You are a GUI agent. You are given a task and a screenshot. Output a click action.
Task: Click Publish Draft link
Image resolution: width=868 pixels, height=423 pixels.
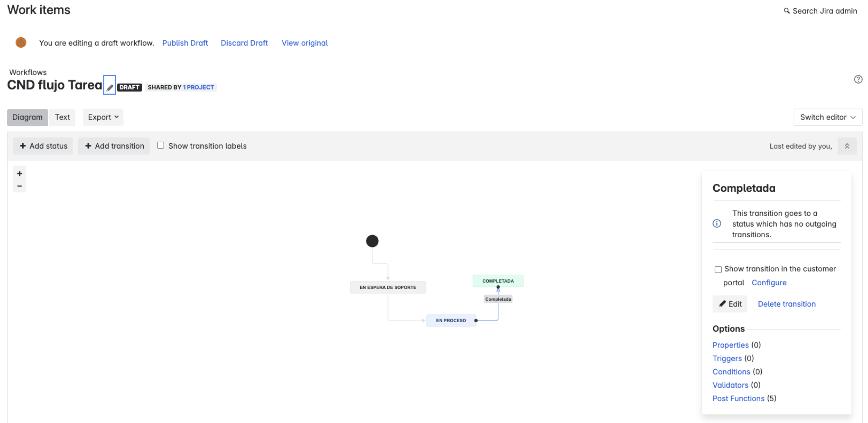coord(185,43)
